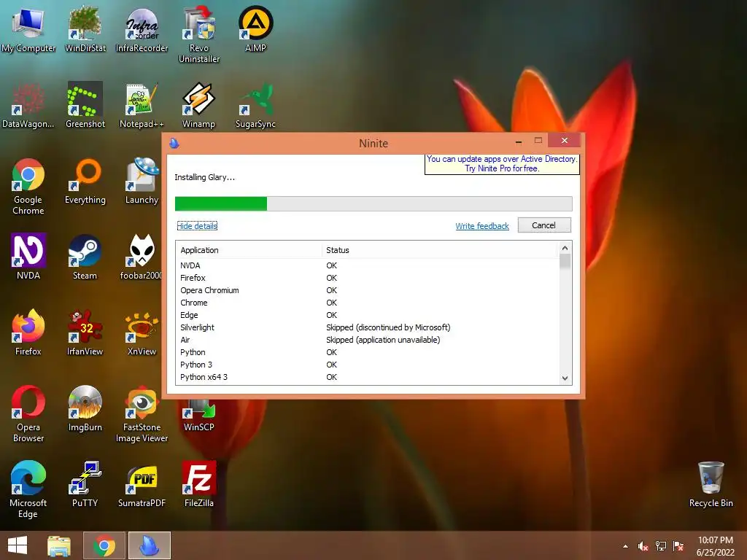Open the Windows Start button

click(x=18, y=545)
